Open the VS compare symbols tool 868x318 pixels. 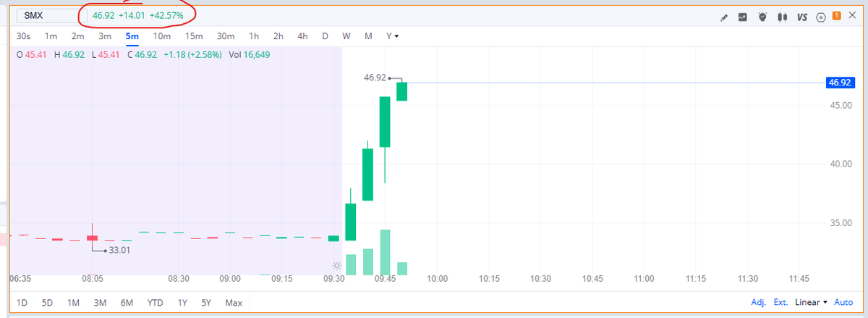(x=801, y=17)
